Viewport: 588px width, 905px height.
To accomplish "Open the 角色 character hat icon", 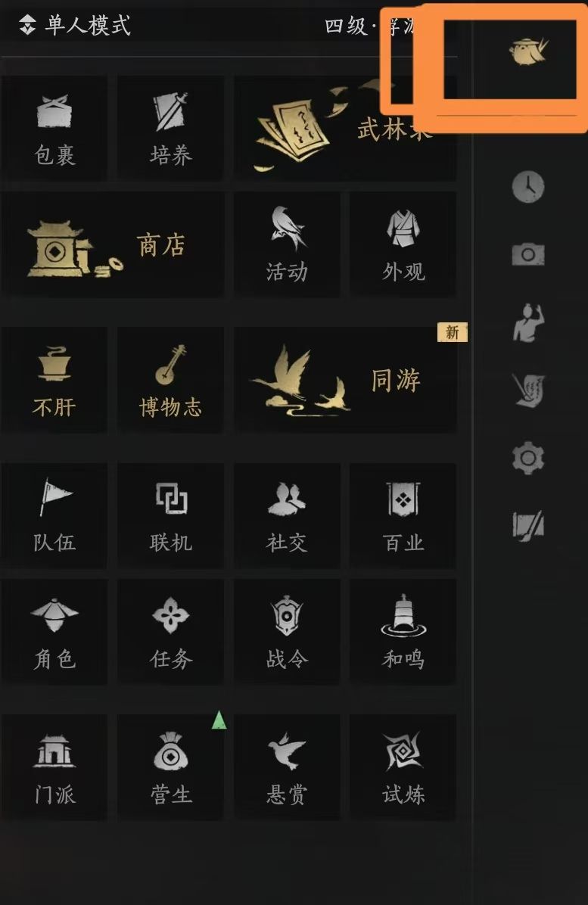I will (x=54, y=632).
